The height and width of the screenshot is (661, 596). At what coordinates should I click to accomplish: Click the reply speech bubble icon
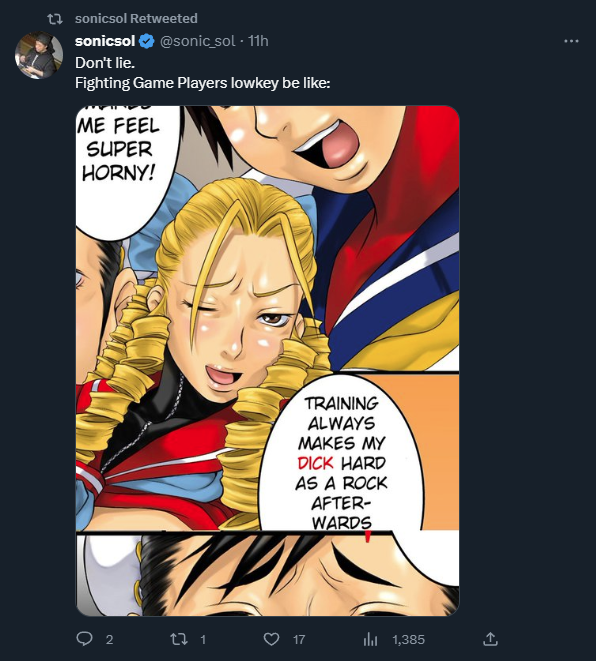84,639
